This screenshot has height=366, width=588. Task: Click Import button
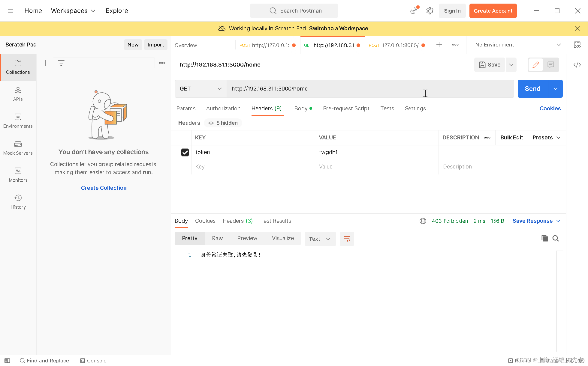click(x=155, y=45)
